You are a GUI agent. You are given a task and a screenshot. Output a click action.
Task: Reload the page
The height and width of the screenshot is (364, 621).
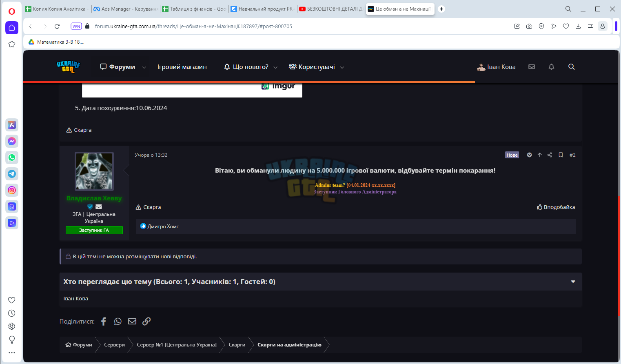(57, 26)
